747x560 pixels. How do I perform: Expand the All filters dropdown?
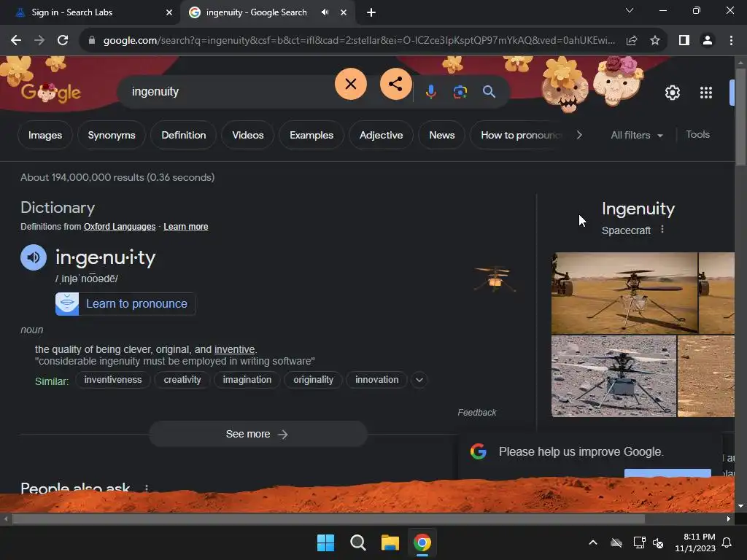point(636,135)
